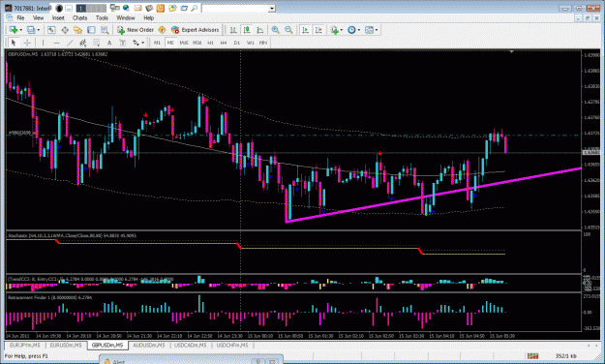Toggle the Data Window crosshair-compass icon
The width and height of the screenshot is (605, 364).
pyautogui.click(x=65, y=30)
